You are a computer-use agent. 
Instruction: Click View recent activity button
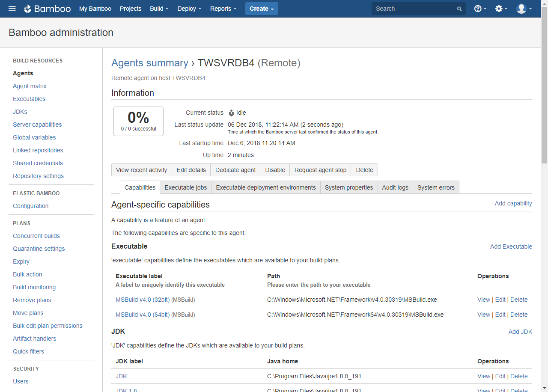pos(142,170)
